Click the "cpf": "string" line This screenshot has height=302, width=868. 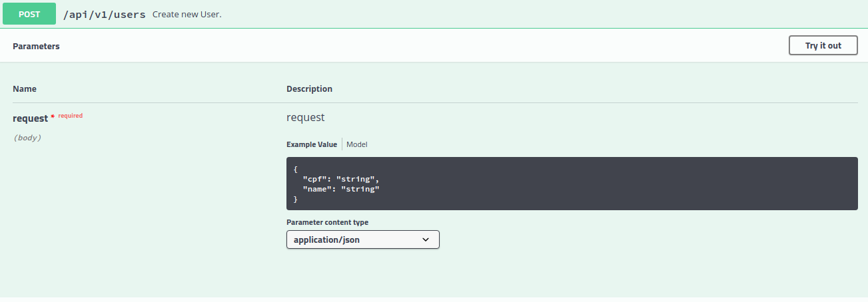point(341,179)
